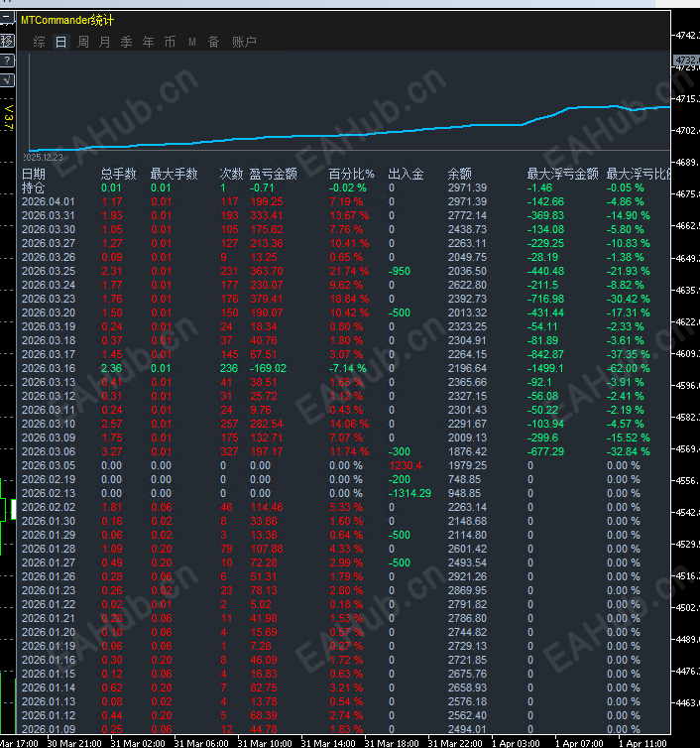700x748 pixels.
Task: Click profit 7.28 on 2026.01.19
Action: coord(261,646)
